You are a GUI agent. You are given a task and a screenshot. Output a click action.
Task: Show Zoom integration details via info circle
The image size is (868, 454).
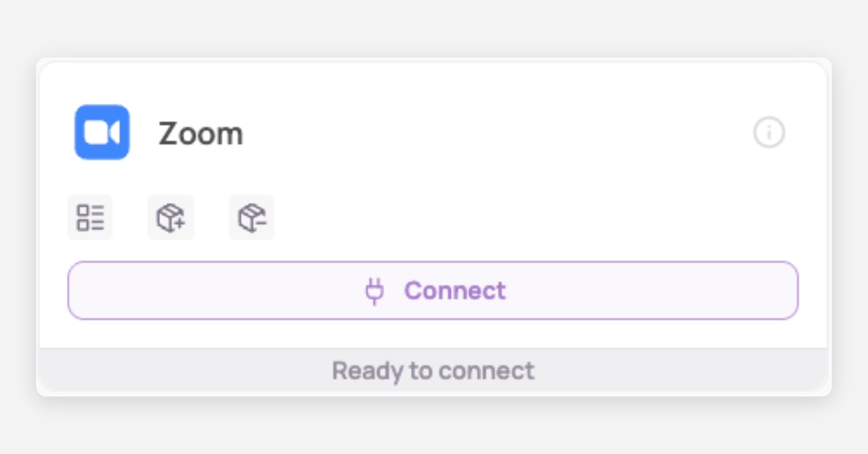pyautogui.click(x=769, y=132)
